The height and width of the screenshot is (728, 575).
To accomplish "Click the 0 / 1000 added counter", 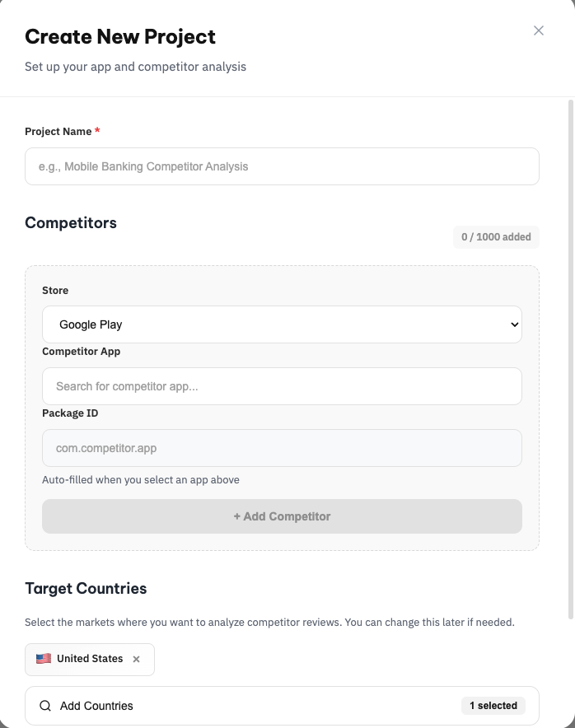I will tap(496, 237).
